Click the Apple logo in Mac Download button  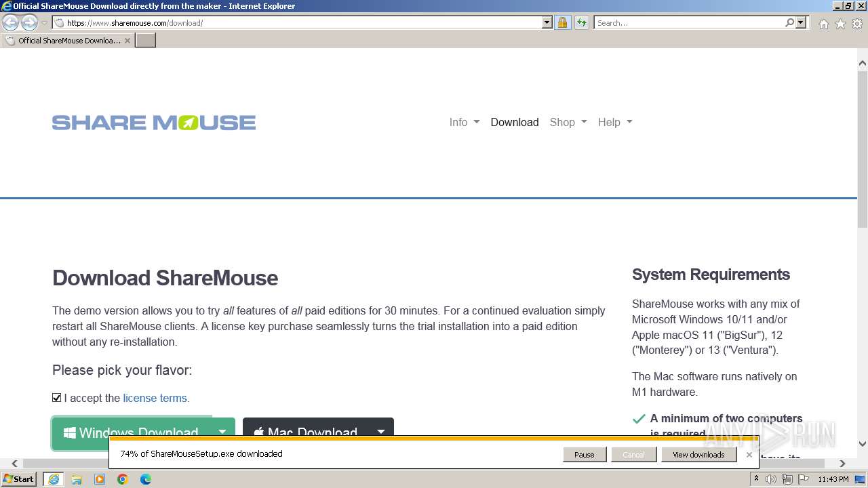click(258, 432)
